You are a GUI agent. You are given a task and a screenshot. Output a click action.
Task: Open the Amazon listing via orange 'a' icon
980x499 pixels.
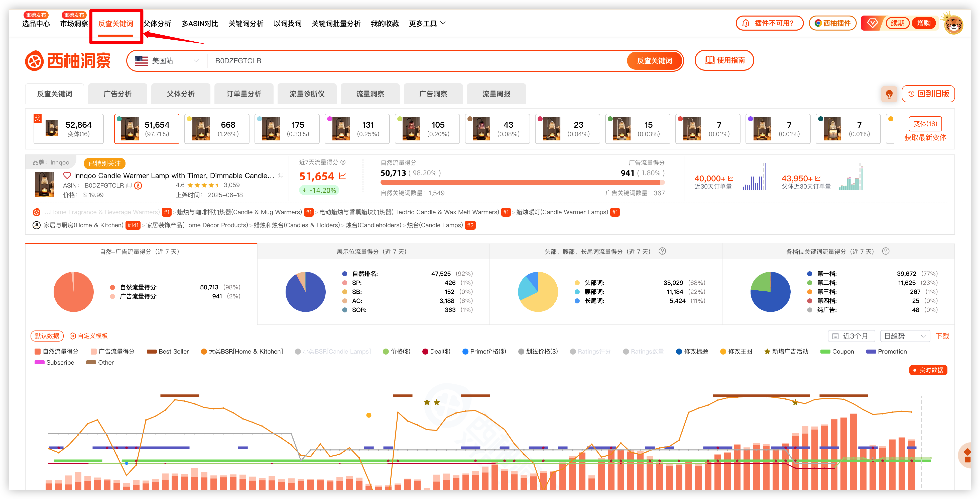(138, 186)
